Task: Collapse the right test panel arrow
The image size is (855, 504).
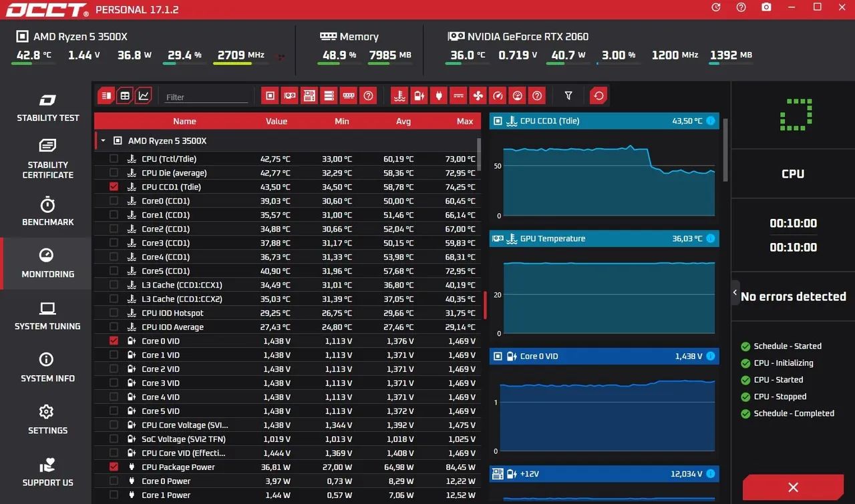Action: coord(735,292)
